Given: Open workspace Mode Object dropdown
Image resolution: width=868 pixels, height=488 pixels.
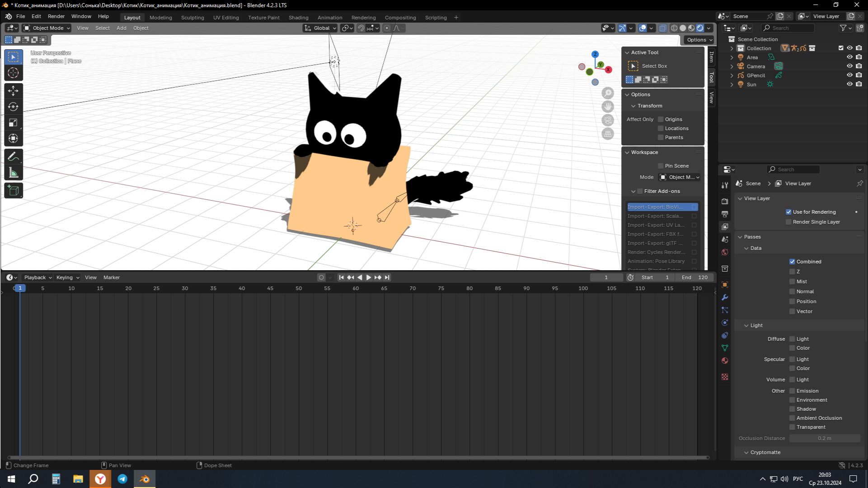Looking at the screenshot, I should tap(680, 177).
